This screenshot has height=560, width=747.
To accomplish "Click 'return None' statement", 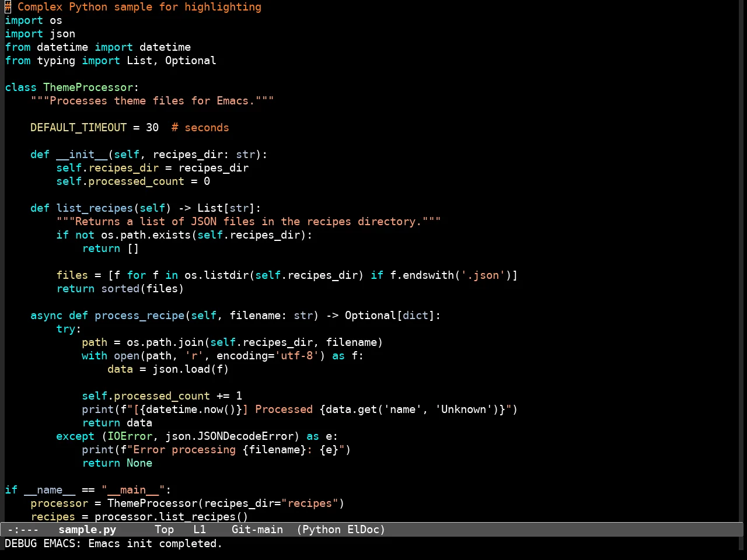I will click(x=117, y=463).
